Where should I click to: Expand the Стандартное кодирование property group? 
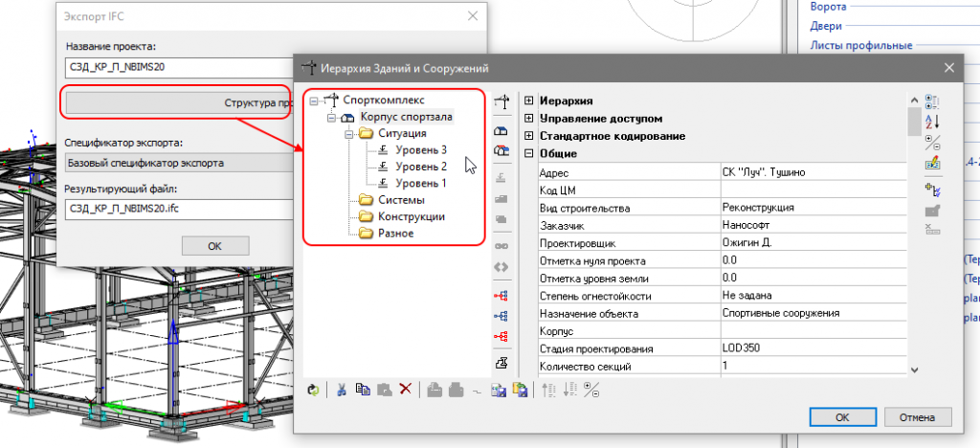pyautogui.click(x=528, y=136)
